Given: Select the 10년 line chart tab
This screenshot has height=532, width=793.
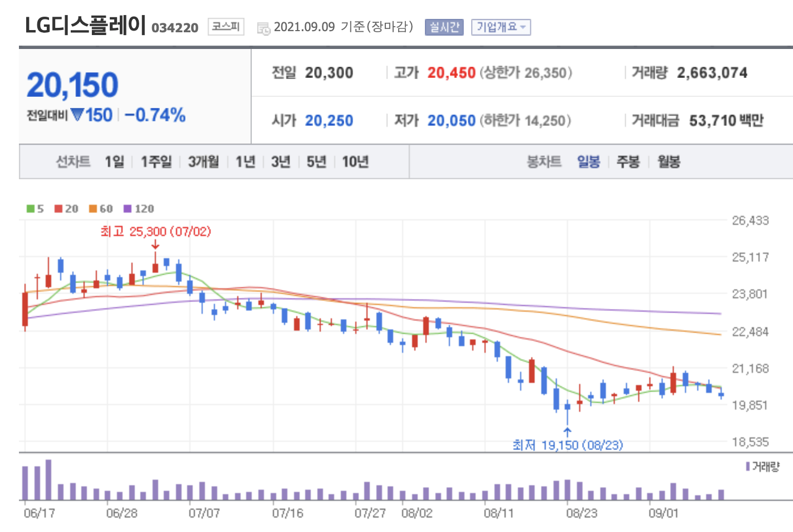Looking at the screenshot, I should 355,162.
